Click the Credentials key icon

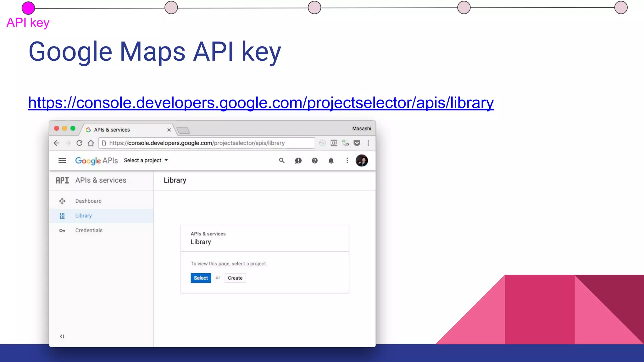point(62,231)
